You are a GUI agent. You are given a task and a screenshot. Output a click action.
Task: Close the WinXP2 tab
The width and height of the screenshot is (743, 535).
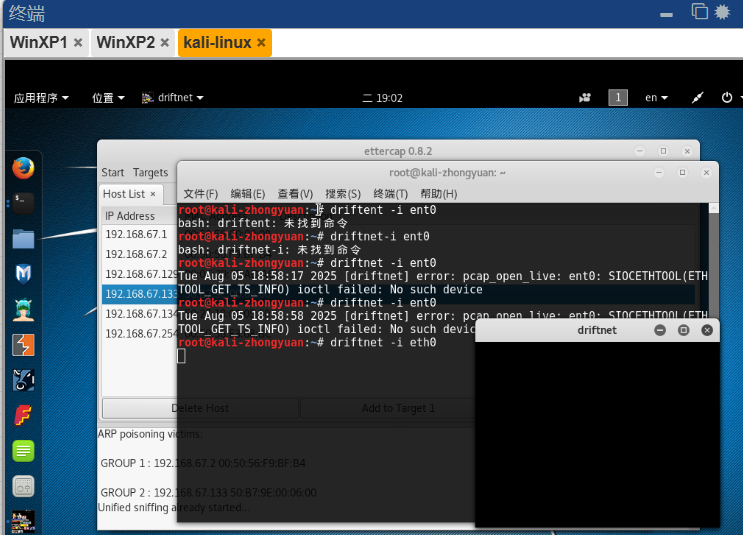(x=165, y=43)
